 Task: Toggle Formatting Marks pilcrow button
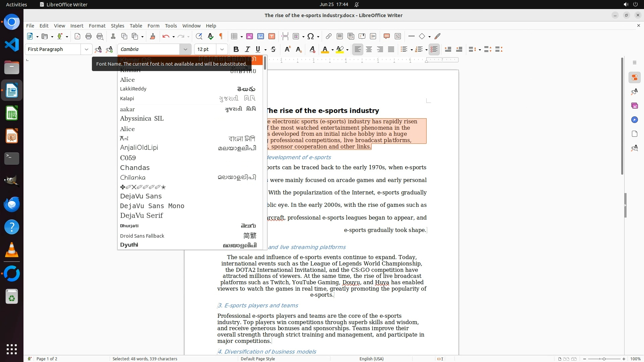(x=221, y=36)
